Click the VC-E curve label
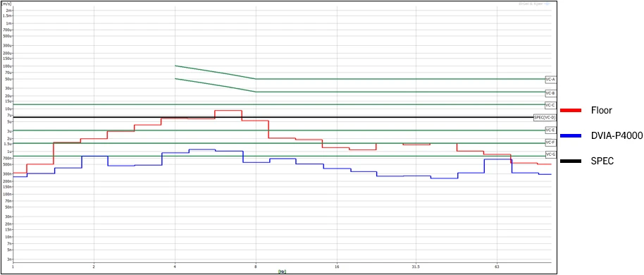Screen dimensions: 644x275 point(550,130)
